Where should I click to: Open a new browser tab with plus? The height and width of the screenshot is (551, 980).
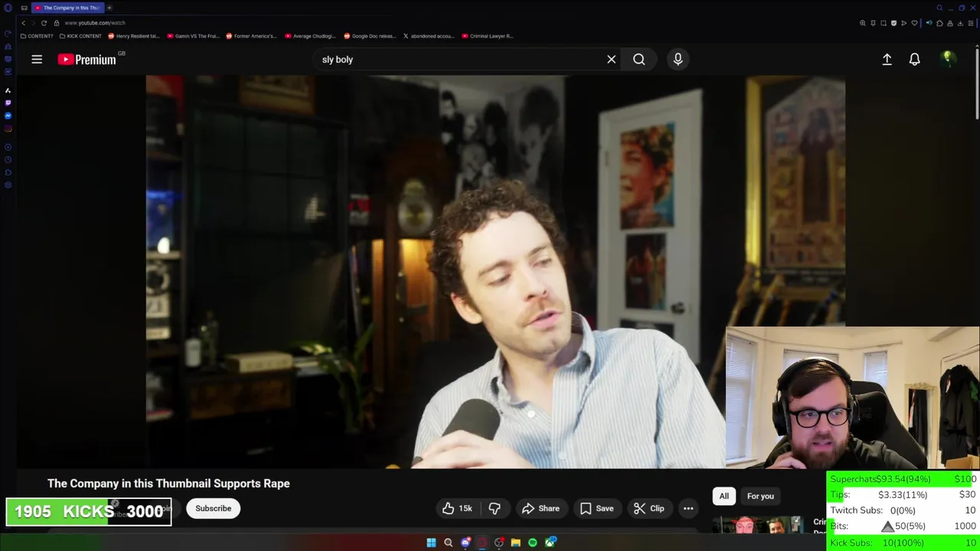click(x=109, y=8)
